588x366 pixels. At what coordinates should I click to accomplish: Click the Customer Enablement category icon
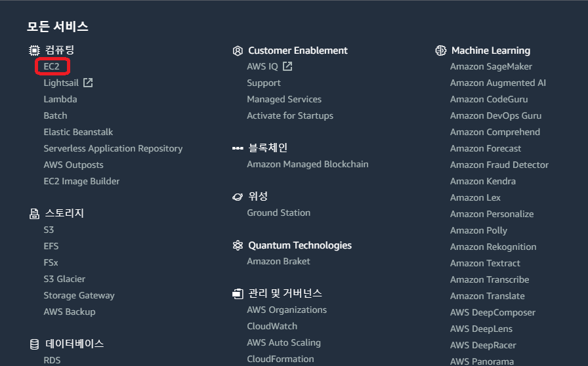click(x=238, y=51)
